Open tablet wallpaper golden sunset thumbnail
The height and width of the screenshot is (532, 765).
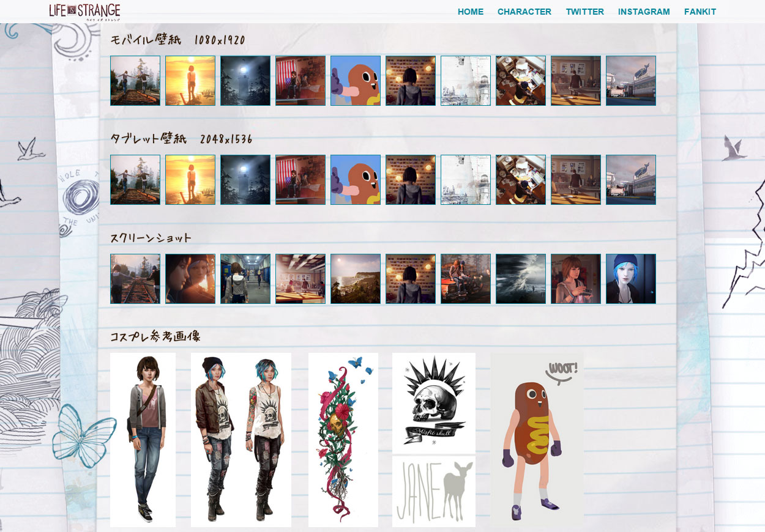pos(190,180)
